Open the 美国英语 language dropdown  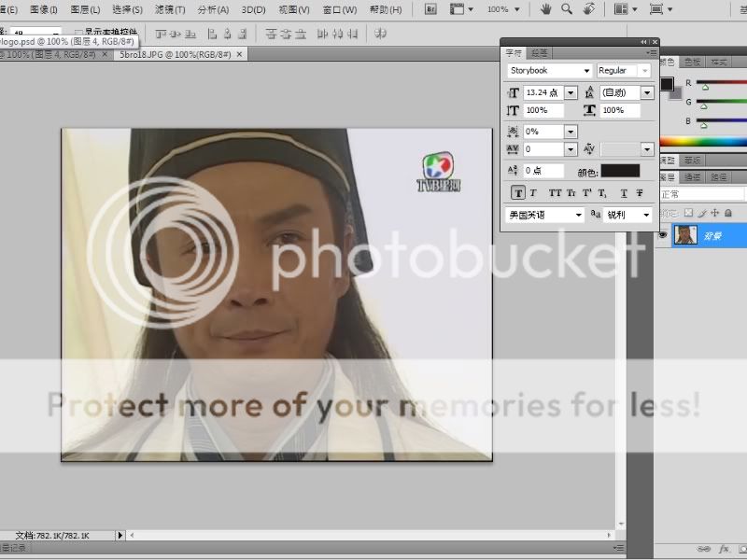pyautogui.click(x=544, y=215)
